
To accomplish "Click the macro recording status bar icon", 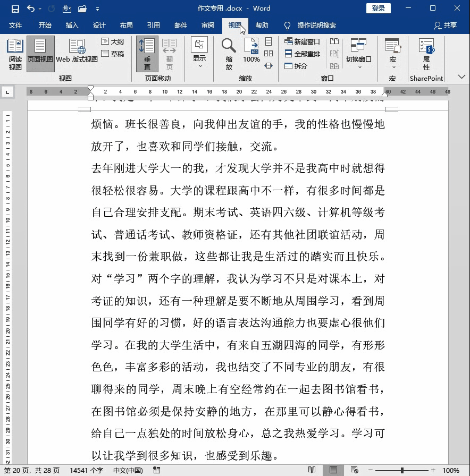I will coord(156,470).
